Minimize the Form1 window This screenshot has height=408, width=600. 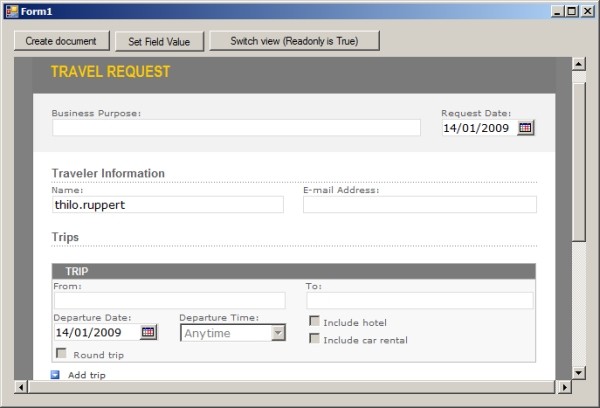coord(558,11)
